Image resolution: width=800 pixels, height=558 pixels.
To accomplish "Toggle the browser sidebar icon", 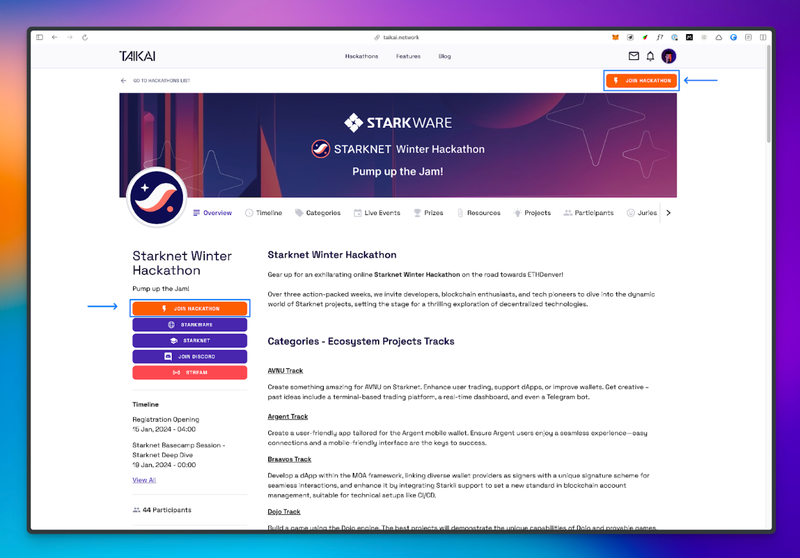I will (x=40, y=37).
